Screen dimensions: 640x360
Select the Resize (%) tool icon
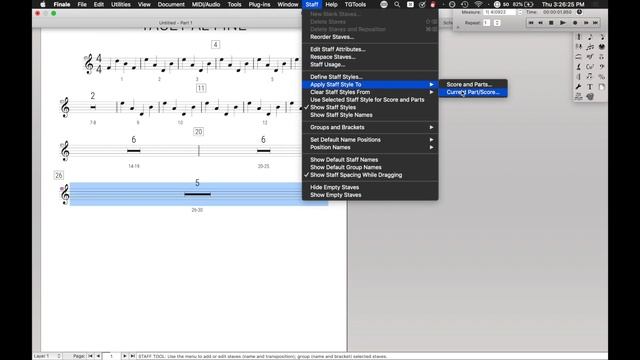click(x=601, y=77)
